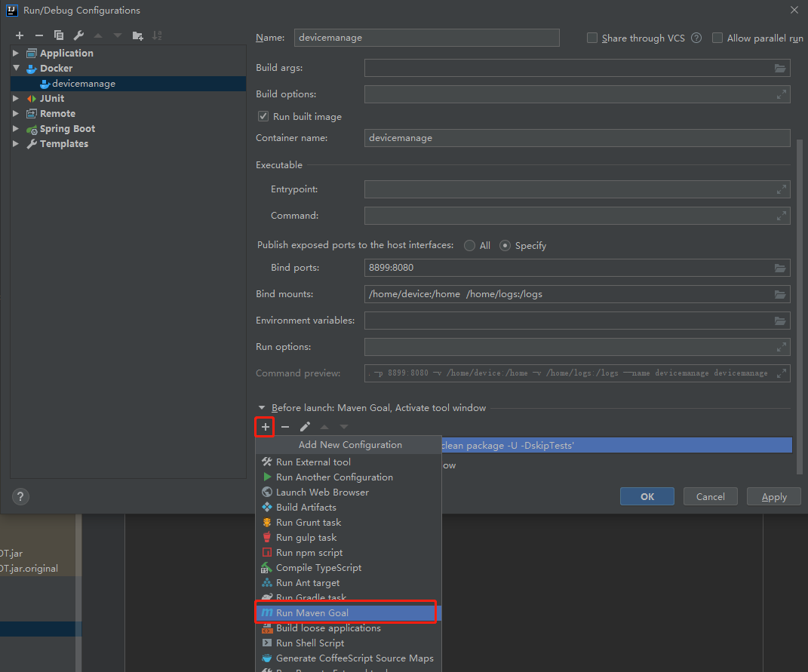
Task: Edit selected Before launch task pencil
Action: tap(305, 427)
